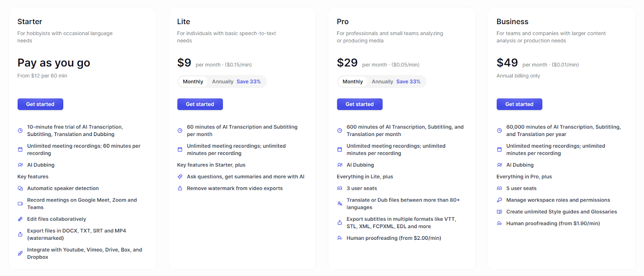Click the translate icon in Pro plan
The image size is (644, 276).
coord(340,204)
